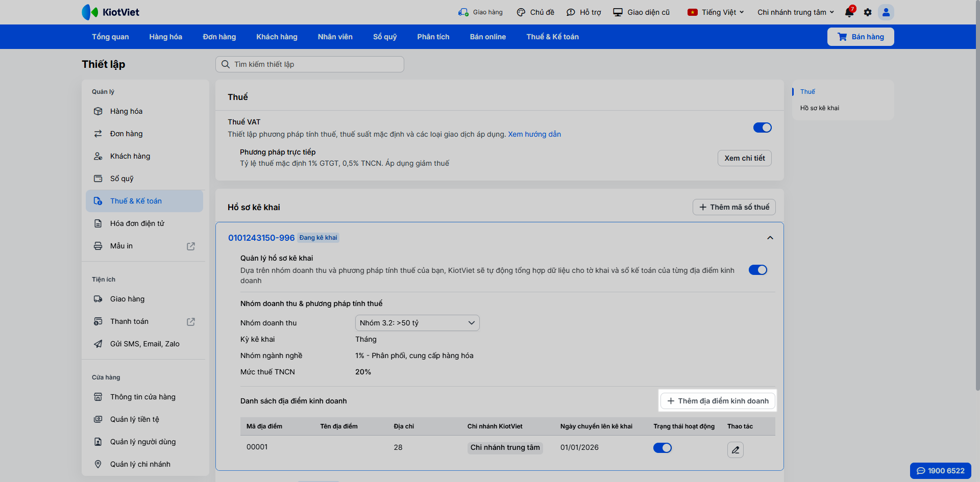This screenshot has width=980, height=482.
Task: Jump to Hồ sơ kê khai anchor
Action: click(820, 108)
